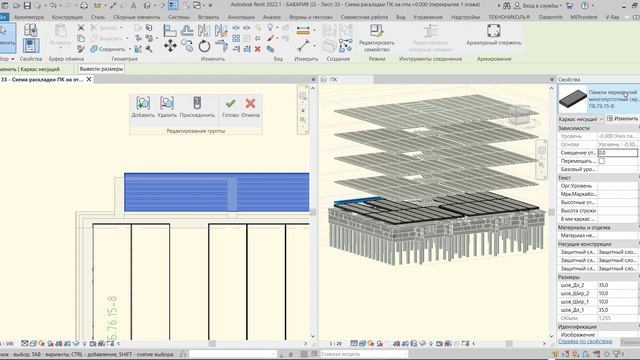
Task: Open the Конструкция ribbon tab
Action: click(x=67, y=17)
